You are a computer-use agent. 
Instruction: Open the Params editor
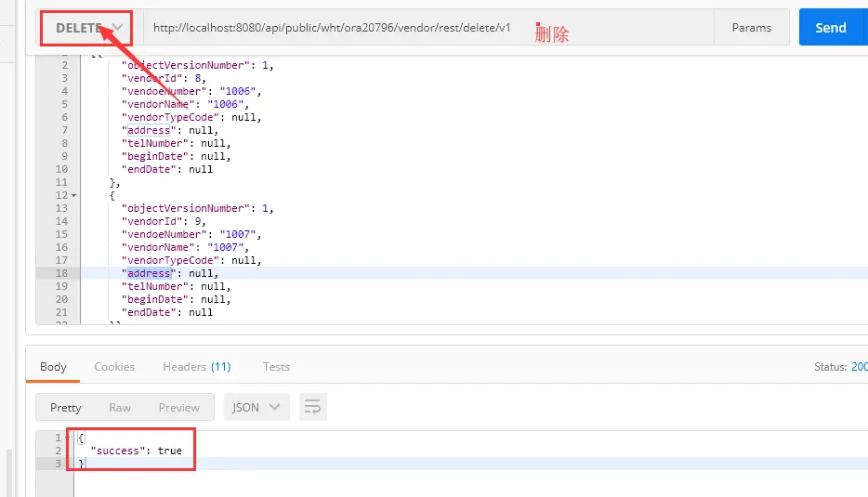tap(751, 28)
